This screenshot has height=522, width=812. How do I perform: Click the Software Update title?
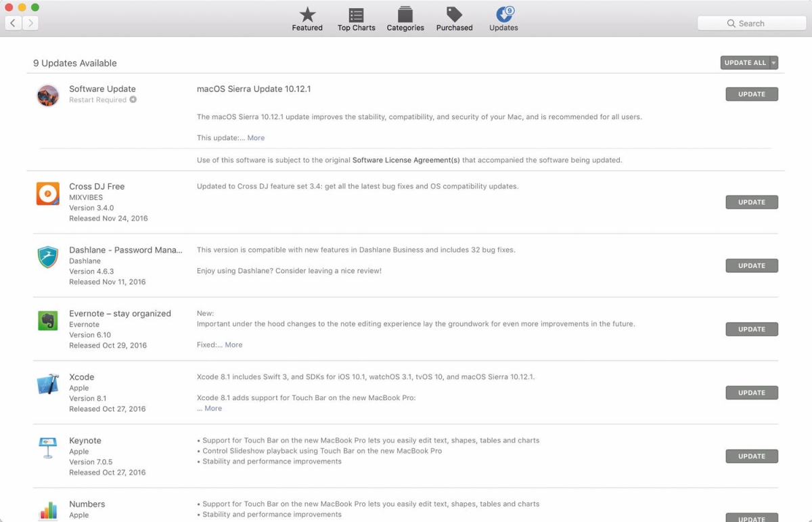[x=102, y=89]
